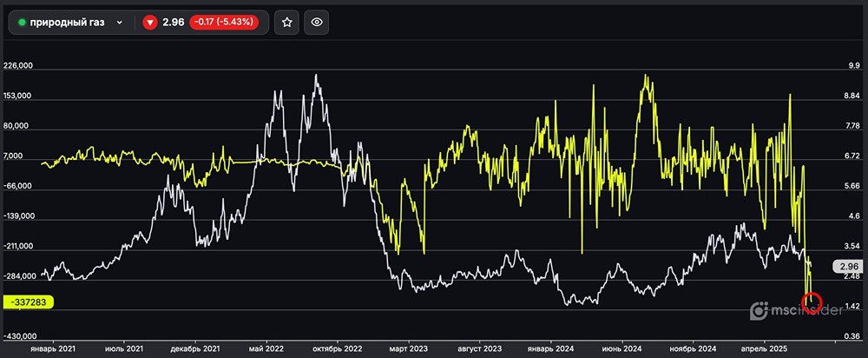Screen dimensions: 868x358
Task: Click the март 2023 date label
Action: pos(409,349)
